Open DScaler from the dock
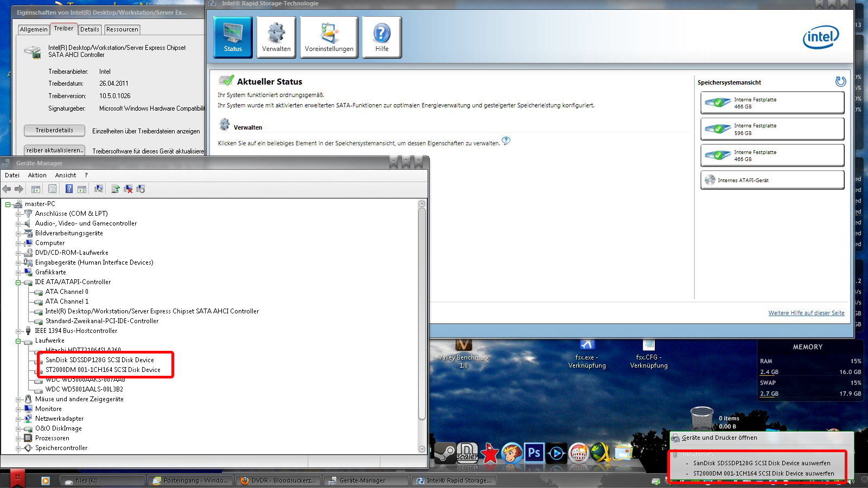 click(467, 452)
